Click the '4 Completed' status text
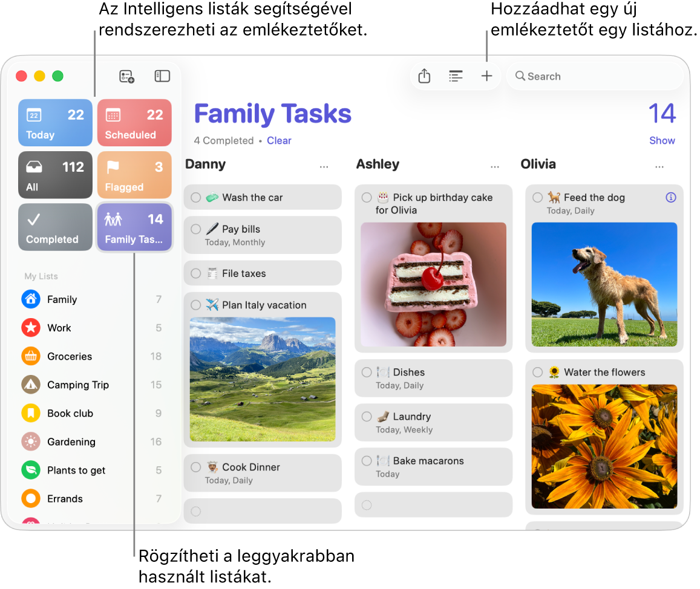The image size is (700, 589). (x=224, y=140)
